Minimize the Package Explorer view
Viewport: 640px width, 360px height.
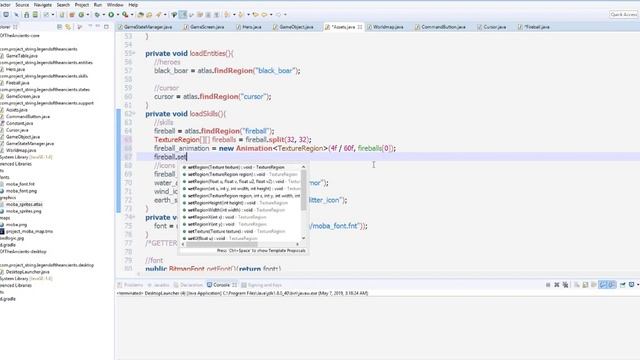pos(98,27)
